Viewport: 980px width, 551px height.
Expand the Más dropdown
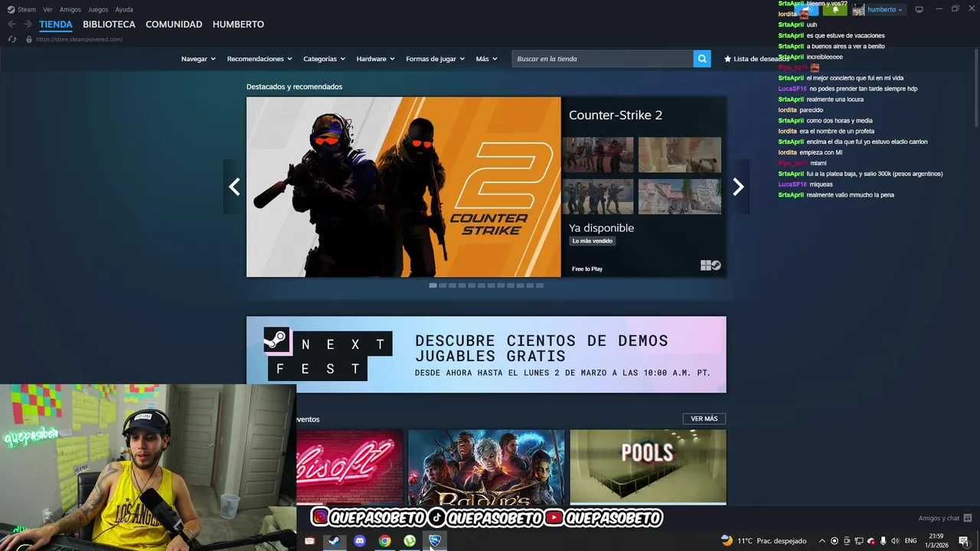point(486,59)
